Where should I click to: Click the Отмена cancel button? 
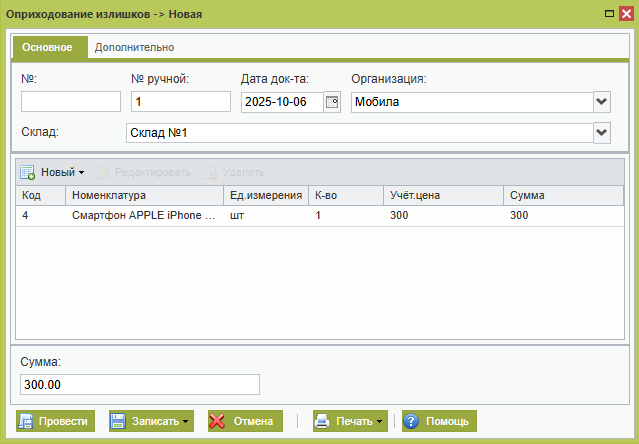(245, 421)
